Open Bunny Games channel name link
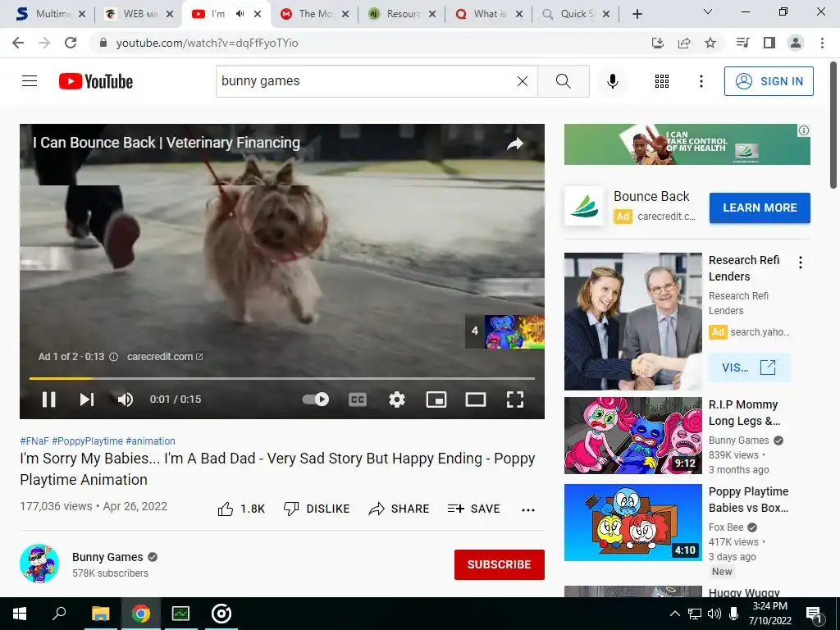 click(107, 557)
